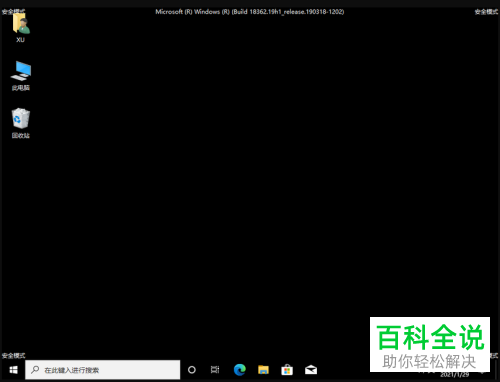Screen dimensions: 500x382
Task: Click the 2021/1/29 date in the taskbar
Action: pos(455,375)
